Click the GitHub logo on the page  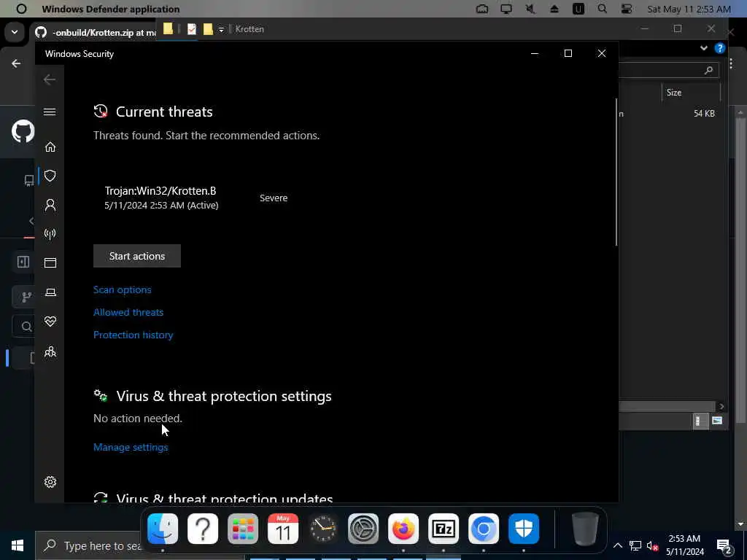pos(23,132)
